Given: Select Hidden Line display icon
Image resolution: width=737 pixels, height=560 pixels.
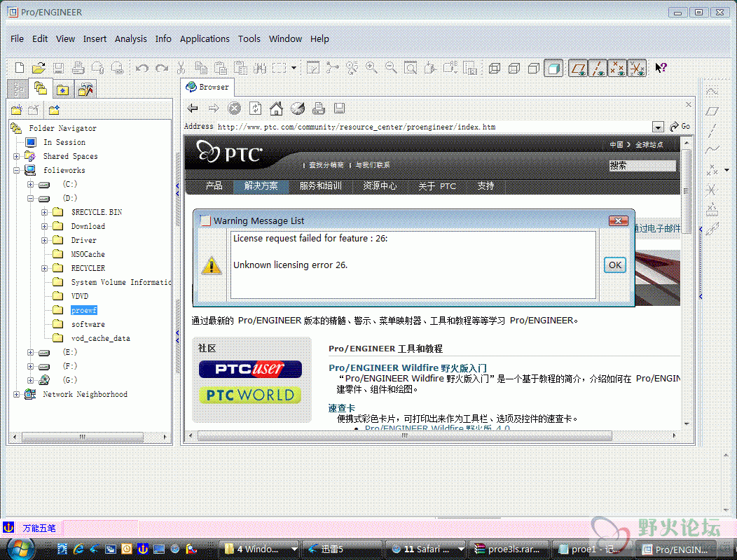Looking at the screenshot, I should pyautogui.click(x=514, y=68).
